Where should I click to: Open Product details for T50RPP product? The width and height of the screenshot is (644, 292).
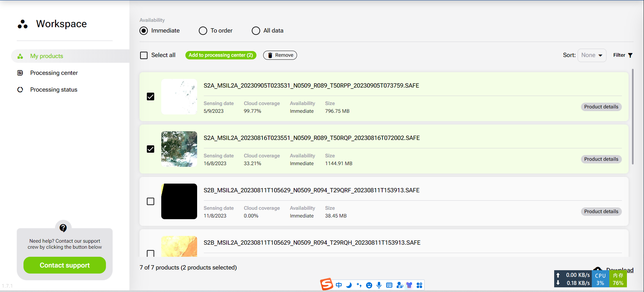click(x=601, y=107)
